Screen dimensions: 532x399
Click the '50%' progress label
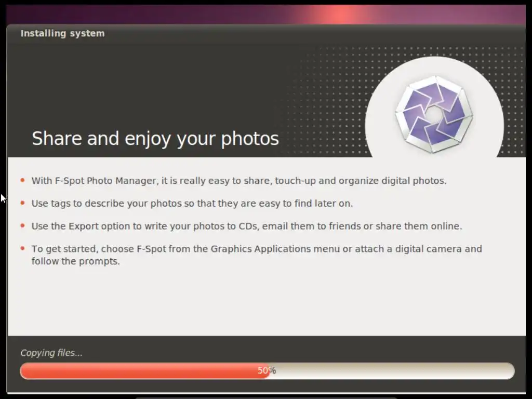point(267,370)
